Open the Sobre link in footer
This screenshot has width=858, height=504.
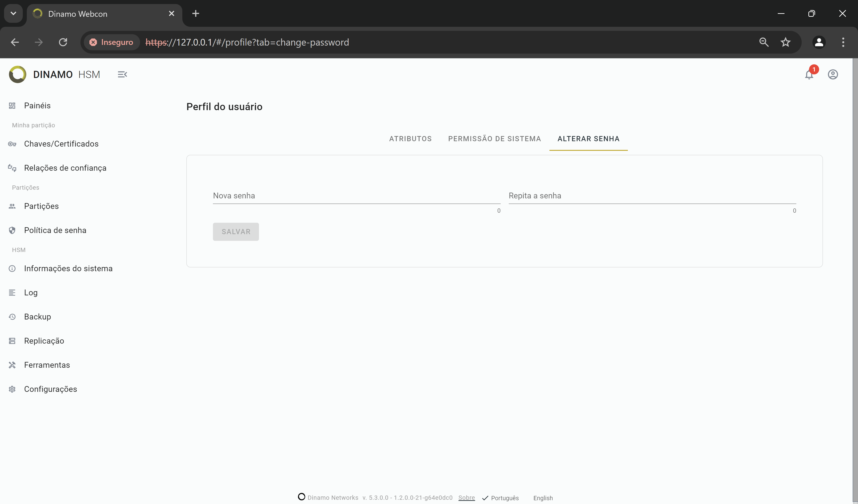click(467, 498)
